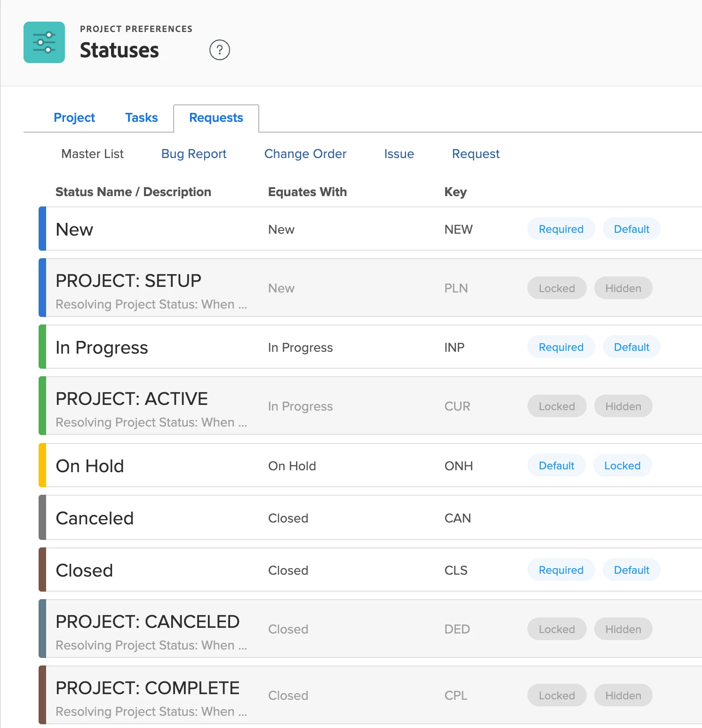Switch to the Tasks tab
The height and width of the screenshot is (728, 702).
tap(141, 118)
